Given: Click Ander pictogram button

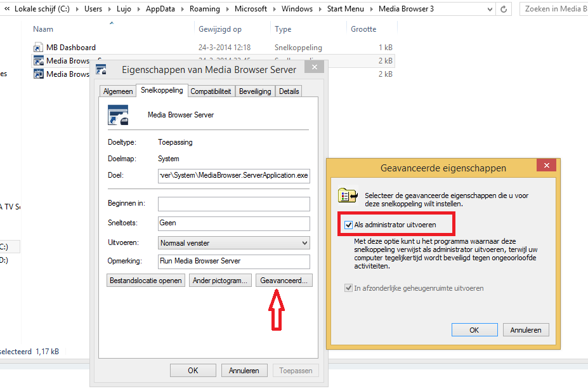Looking at the screenshot, I should point(220,281).
